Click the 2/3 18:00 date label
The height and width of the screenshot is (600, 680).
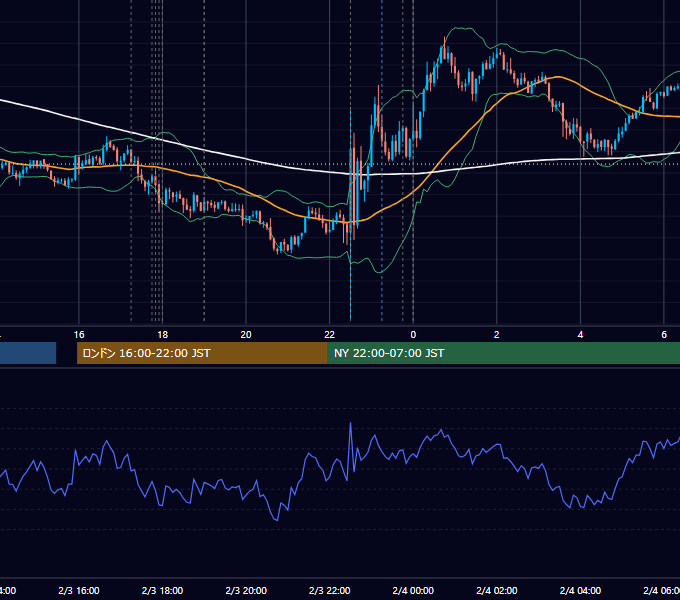tap(162, 590)
